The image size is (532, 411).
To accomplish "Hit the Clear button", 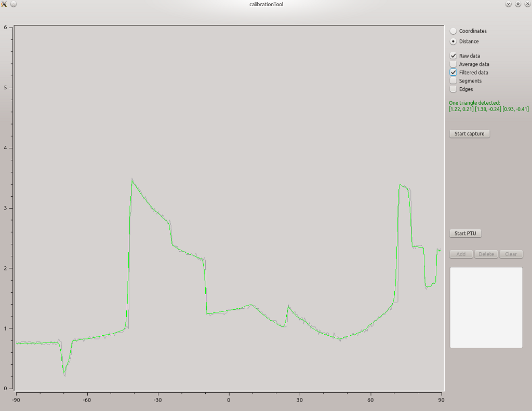I will 511,254.
